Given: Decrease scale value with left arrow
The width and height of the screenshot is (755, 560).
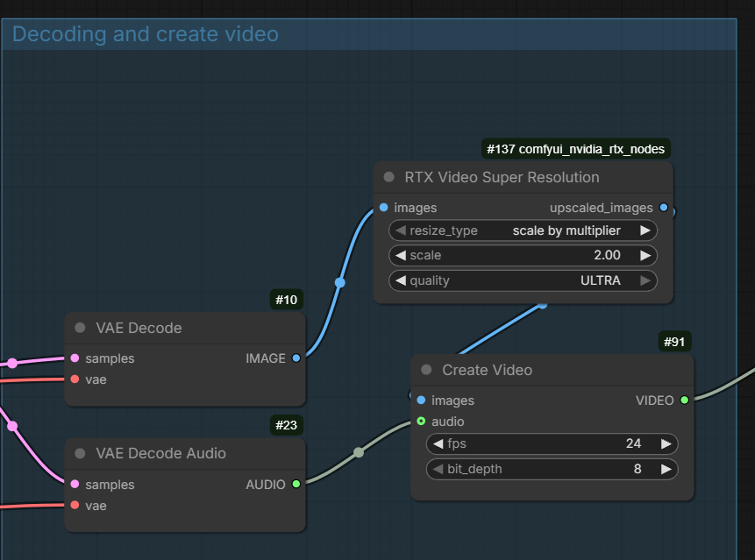Looking at the screenshot, I should coord(401,256).
